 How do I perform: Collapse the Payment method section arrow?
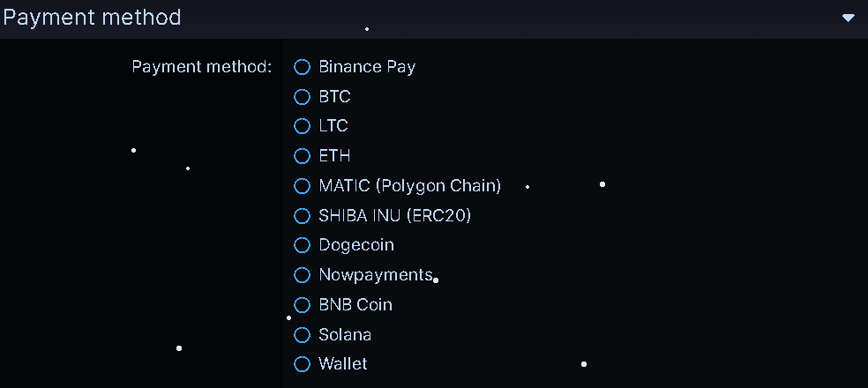[x=849, y=18]
